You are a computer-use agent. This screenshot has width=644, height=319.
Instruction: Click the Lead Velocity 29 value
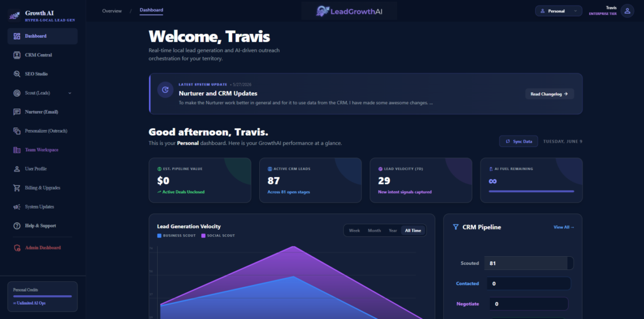coord(384,181)
